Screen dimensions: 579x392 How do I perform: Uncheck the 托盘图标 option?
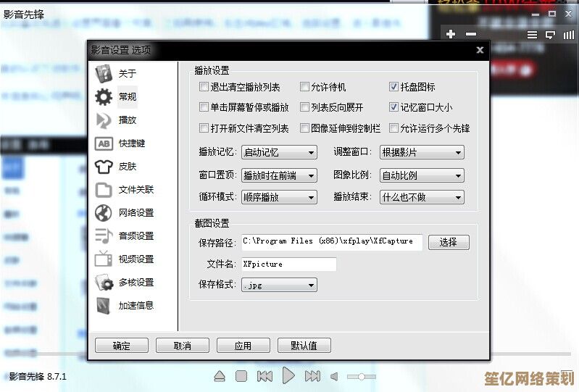[394, 87]
